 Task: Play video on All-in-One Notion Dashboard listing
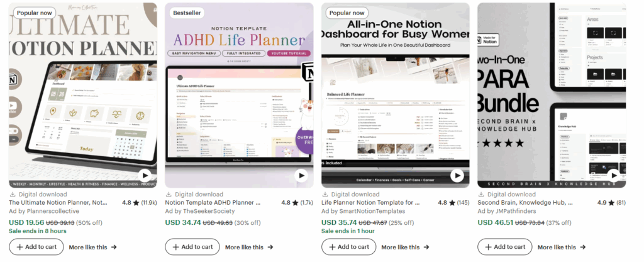click(x=457, y=176)
